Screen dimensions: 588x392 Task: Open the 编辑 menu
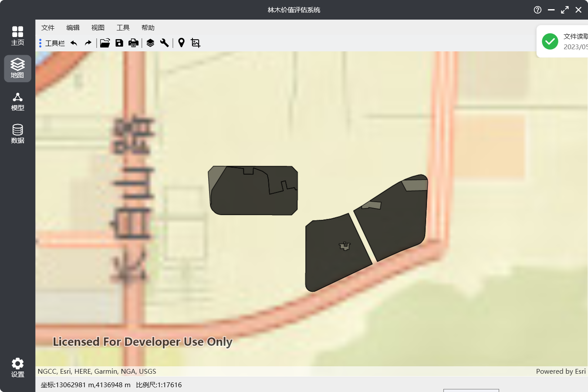[73, 27]
